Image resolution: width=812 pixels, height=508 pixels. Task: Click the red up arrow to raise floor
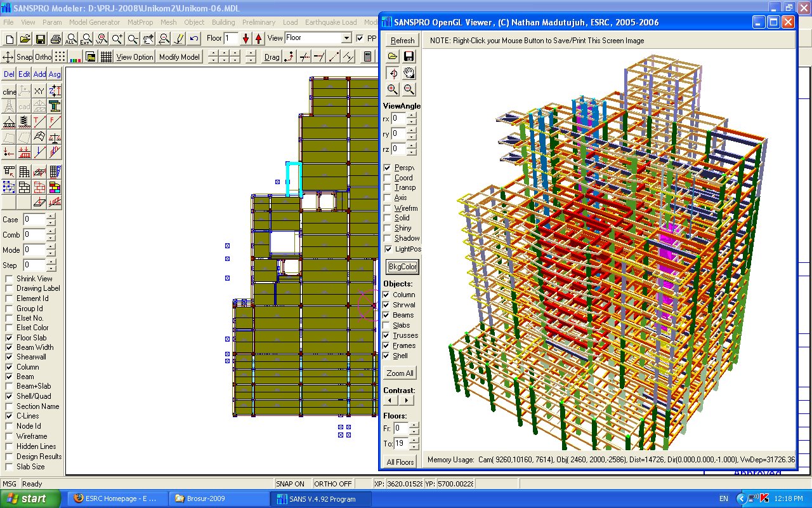259,39
